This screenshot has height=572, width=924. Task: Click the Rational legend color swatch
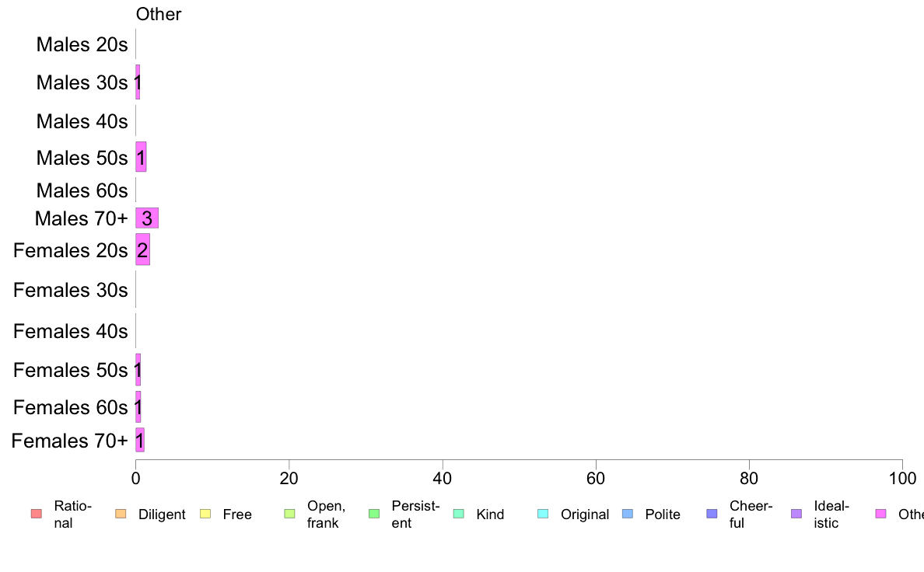[x=37, y=514]
